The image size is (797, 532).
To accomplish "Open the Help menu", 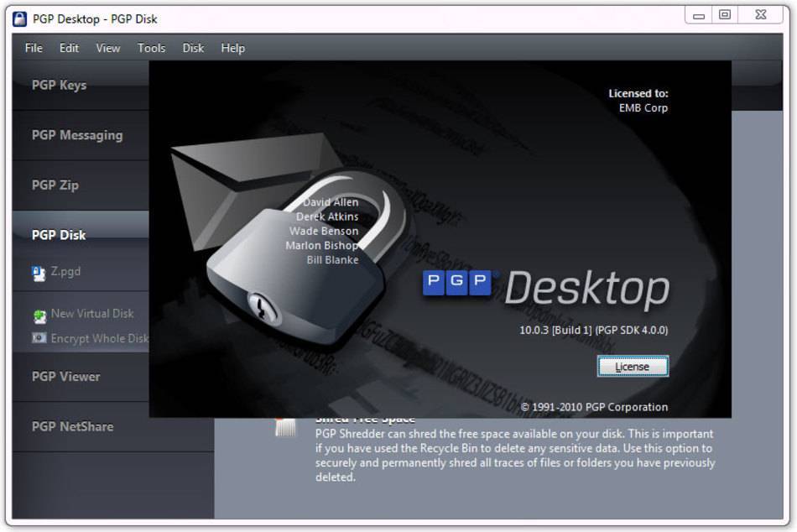I will [232, 48].
